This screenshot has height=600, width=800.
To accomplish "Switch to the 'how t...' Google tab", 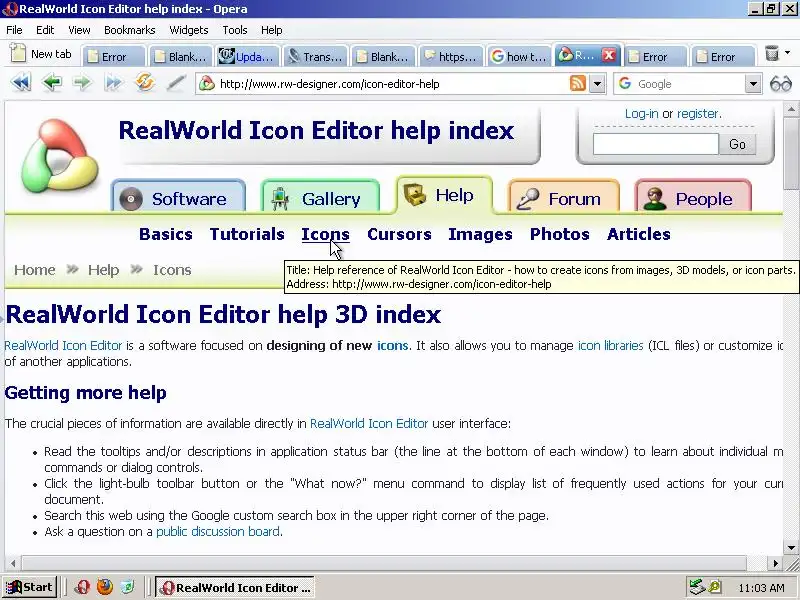I will coord(518,57).
